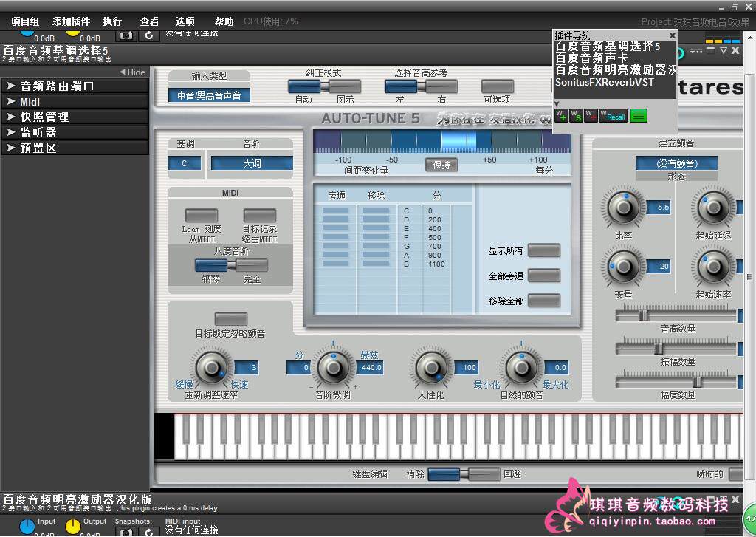Expand the 快照管理 section
The image size is (756, 537).
tap(75, 117)
